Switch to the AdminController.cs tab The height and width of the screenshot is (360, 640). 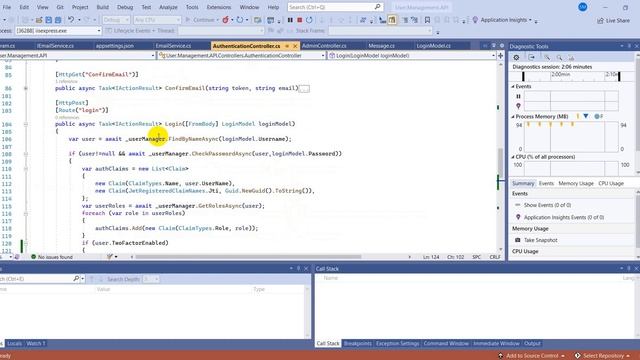coord(324,46)
